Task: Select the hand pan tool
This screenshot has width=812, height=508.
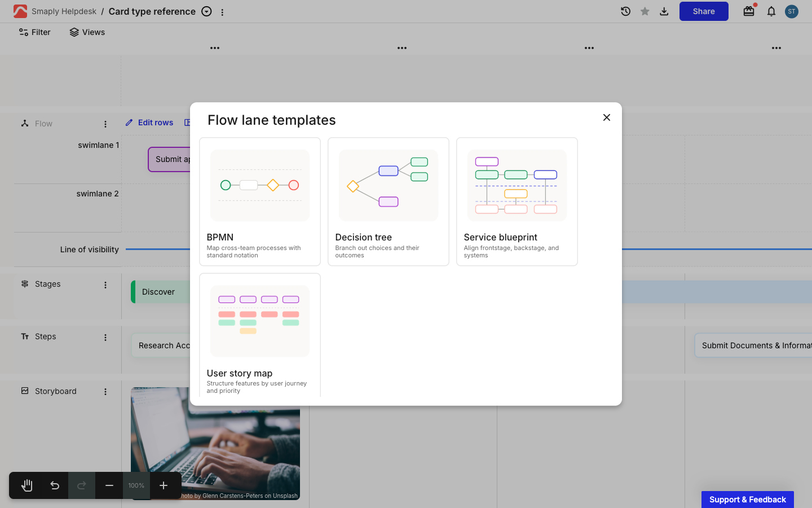Action: 27,485
